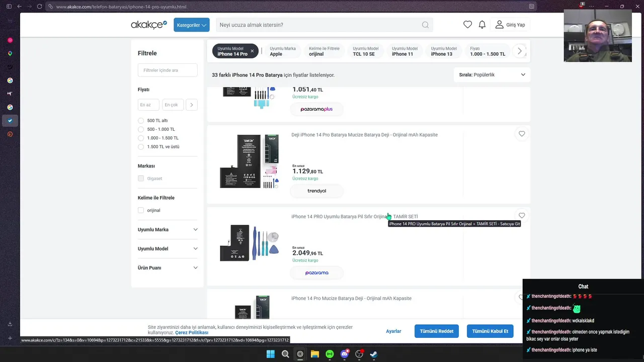The image size is (644, 362).
Task: Select the 500 - 1.000 TL price option
Action: coord(141,129)
